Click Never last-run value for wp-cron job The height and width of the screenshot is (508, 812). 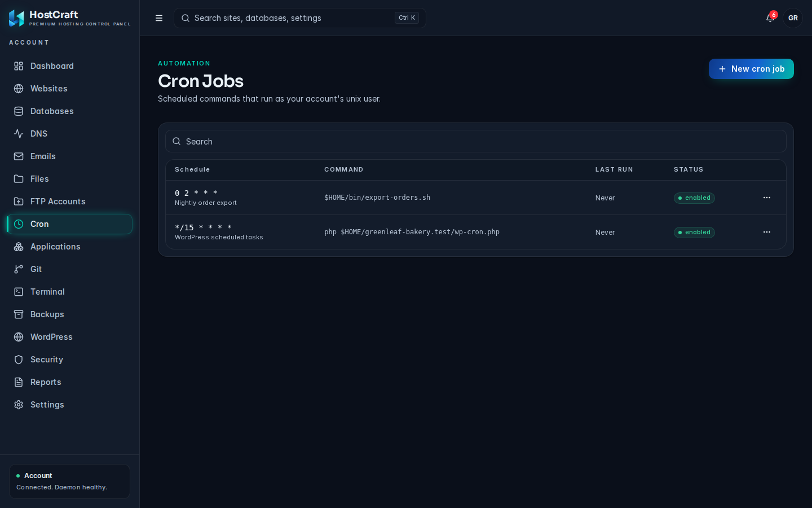605,233
